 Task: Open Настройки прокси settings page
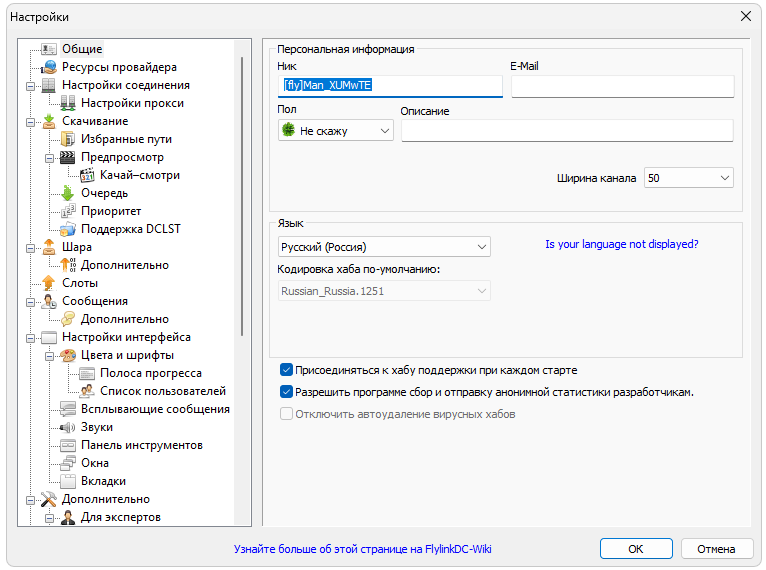click(x=132, y=103)
